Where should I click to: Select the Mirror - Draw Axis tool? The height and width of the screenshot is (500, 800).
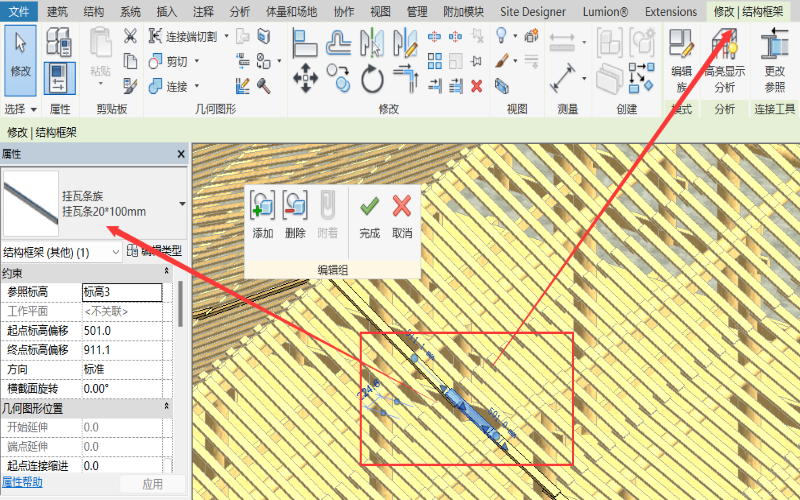coord(405,43)
